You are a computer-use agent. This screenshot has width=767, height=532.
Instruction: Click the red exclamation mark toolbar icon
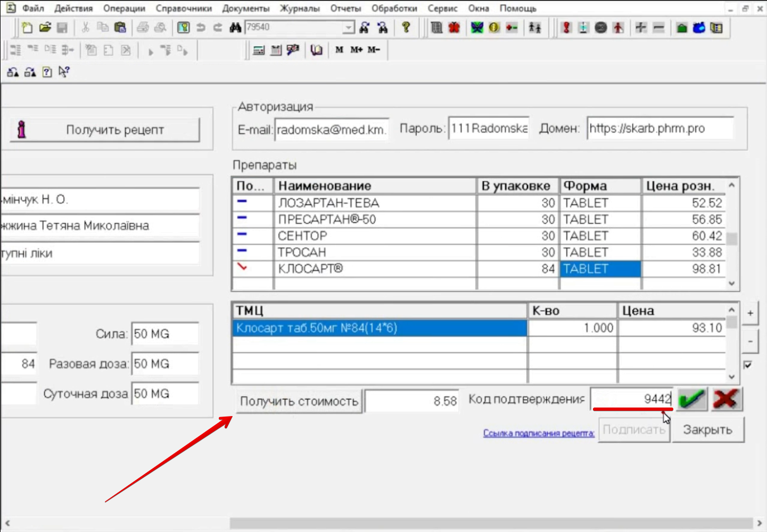566,28
